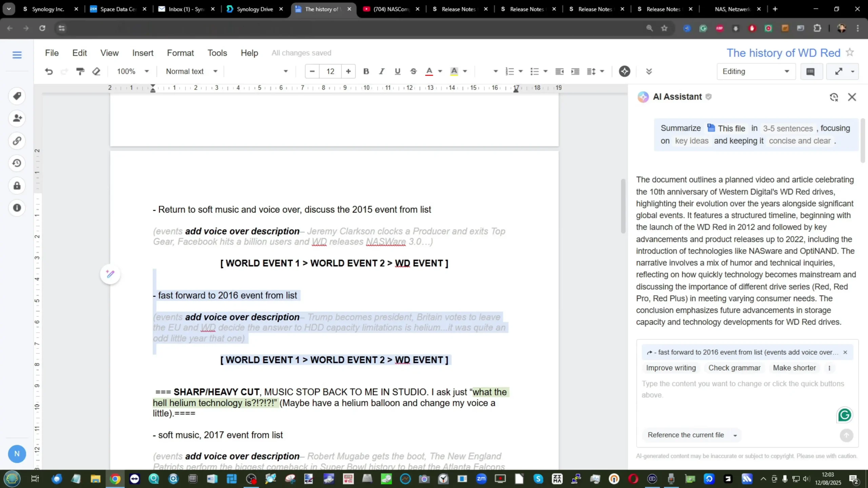Switch to full screen view icon
868x488 pixels.
pos(839,72)
